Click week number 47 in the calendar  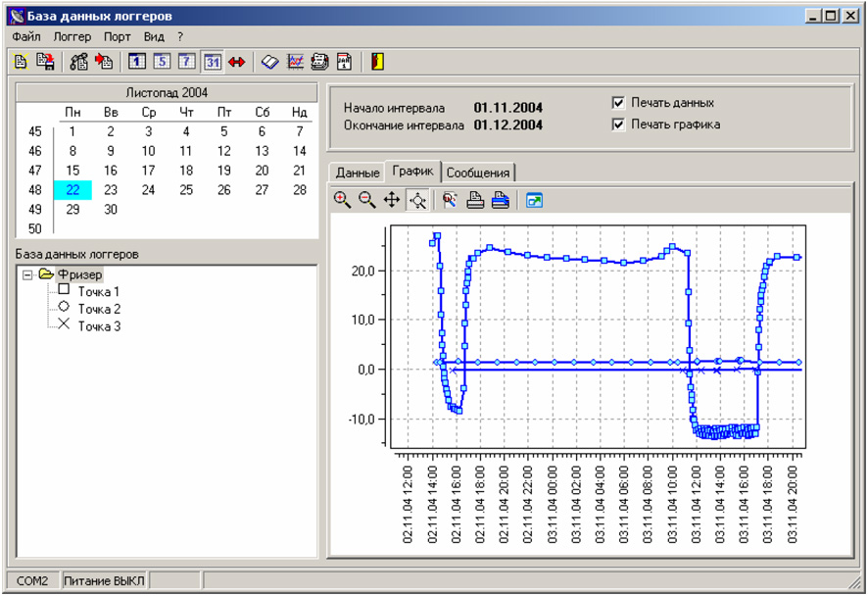coord(35,171)
